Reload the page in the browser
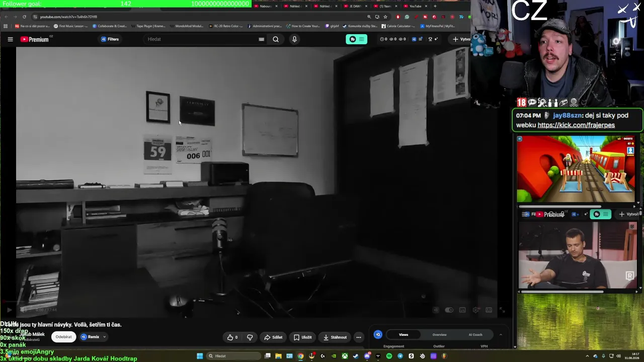Viewport: 644px width, 362px height. [x=24, y=17]
